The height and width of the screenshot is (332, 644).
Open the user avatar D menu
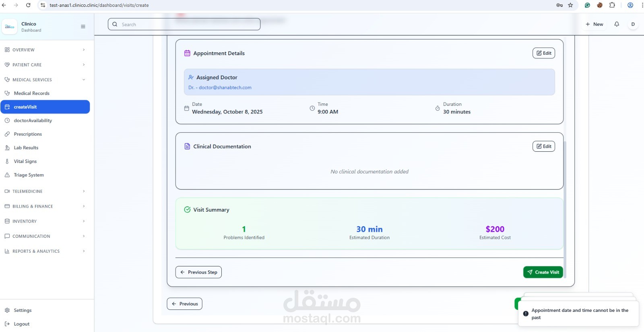pos(633,24)
